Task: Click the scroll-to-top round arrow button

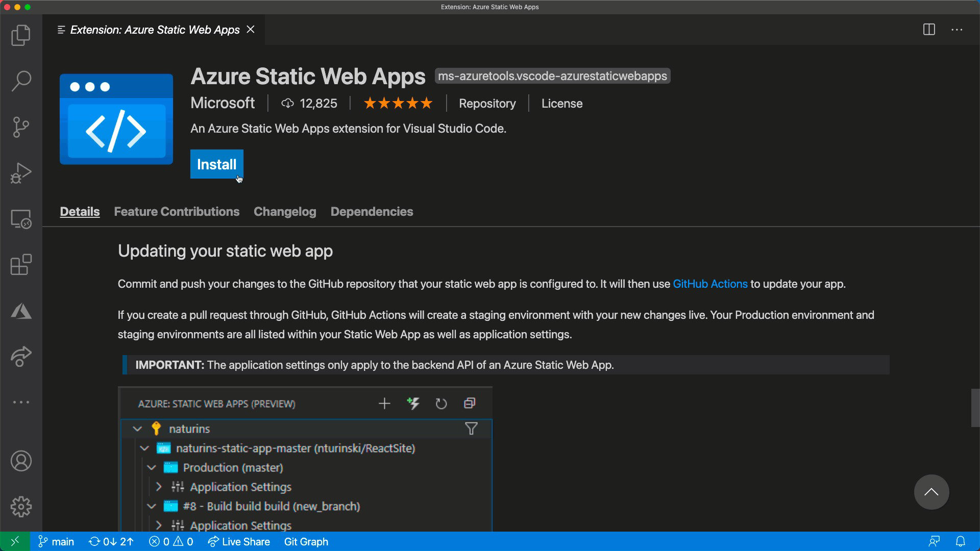Action: click(x=931, y=492)
